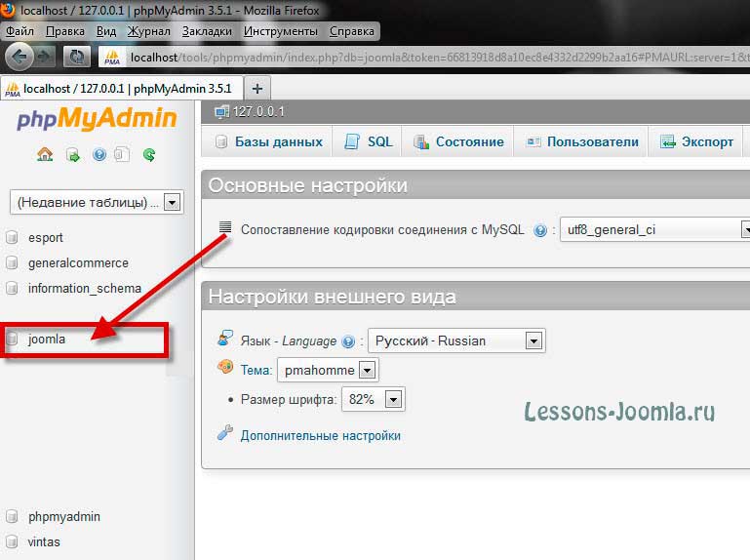
Task: Switch to Экспорт tab
Action: (x=695, y=141)
